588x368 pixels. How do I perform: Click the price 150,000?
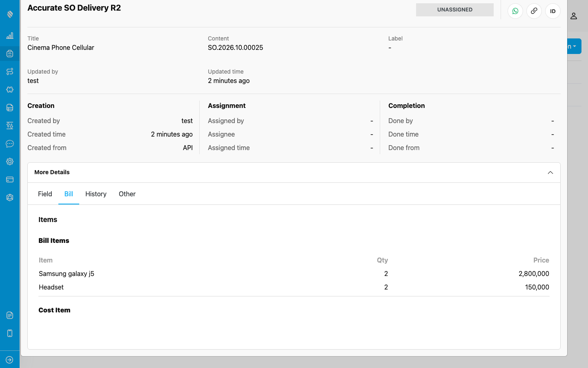(x=537, y=287)
